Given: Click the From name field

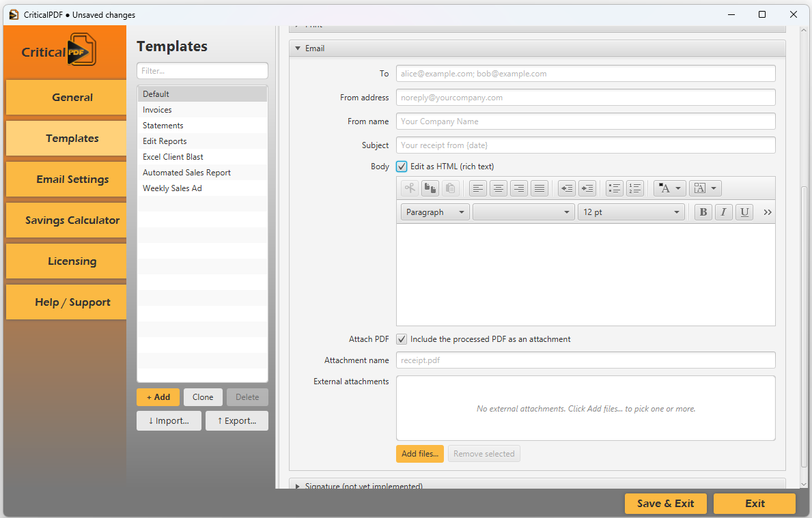Looking at the screenshot, I should [x=586, y=121].
